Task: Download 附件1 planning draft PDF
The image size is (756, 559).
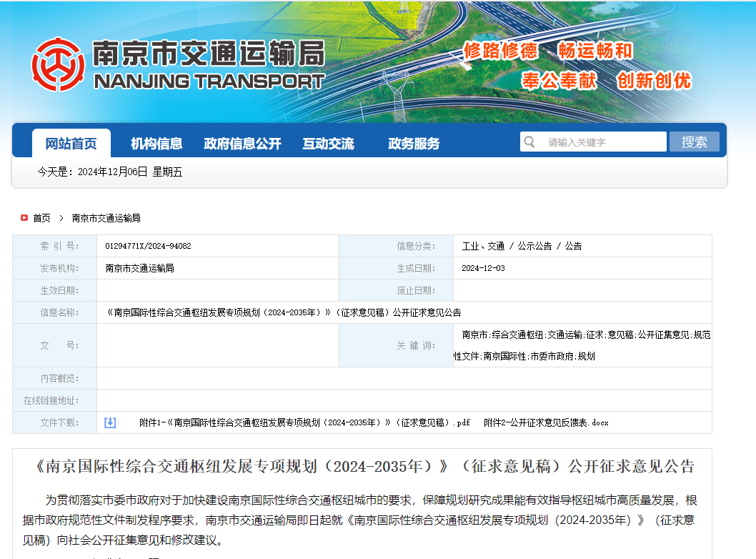Action: pos(304,422)
